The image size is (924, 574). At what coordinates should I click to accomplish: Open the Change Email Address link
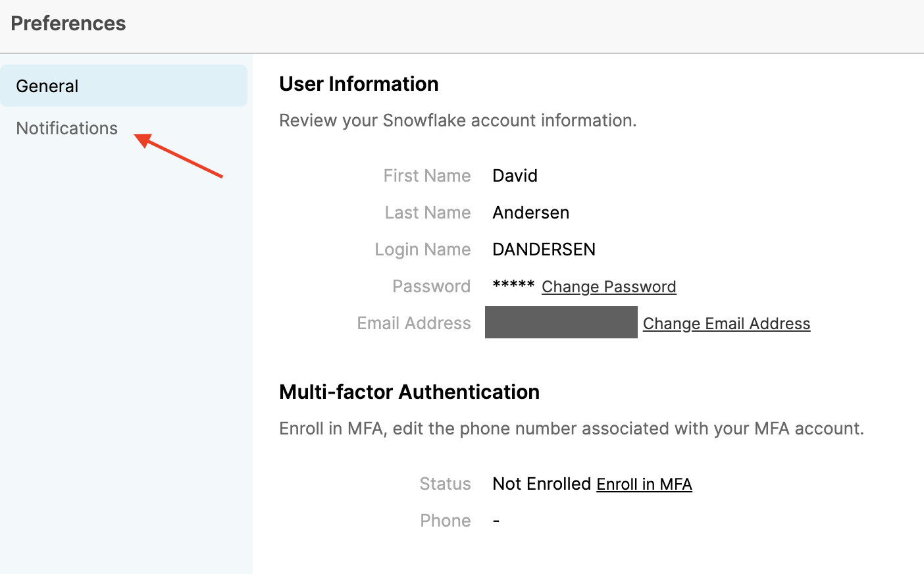(x=726, y=324)
